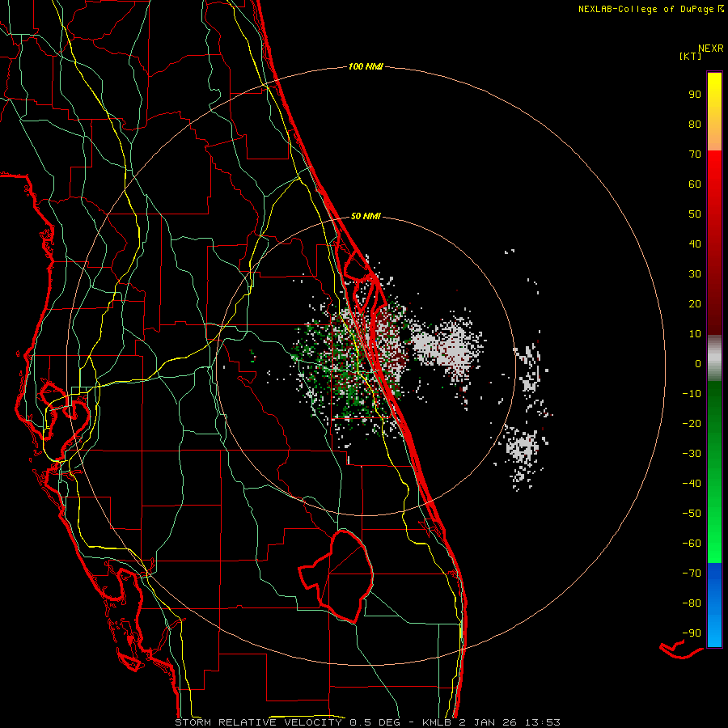Select the 40 value on the velocity scale

point(695,243)
